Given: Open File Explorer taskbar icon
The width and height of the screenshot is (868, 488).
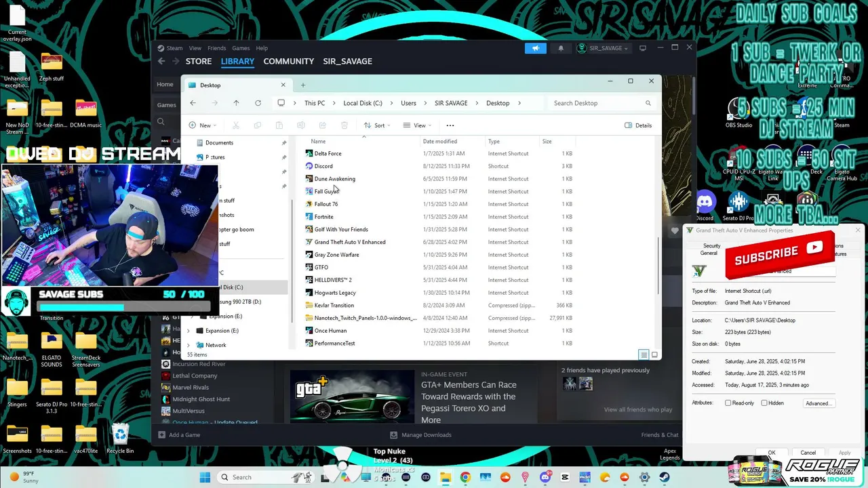Looking at the screenshot, I should [446, 477].
